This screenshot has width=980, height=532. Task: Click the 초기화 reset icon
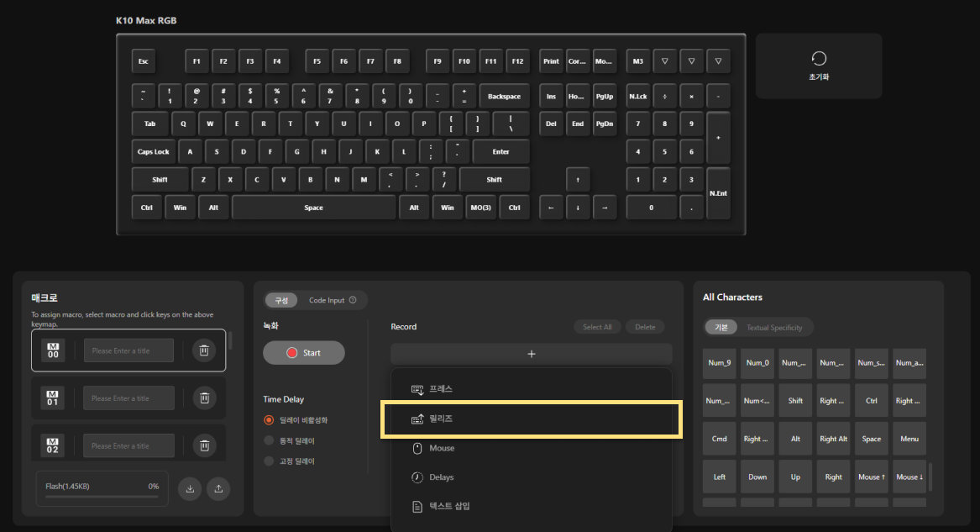click(x=819, y=59)
